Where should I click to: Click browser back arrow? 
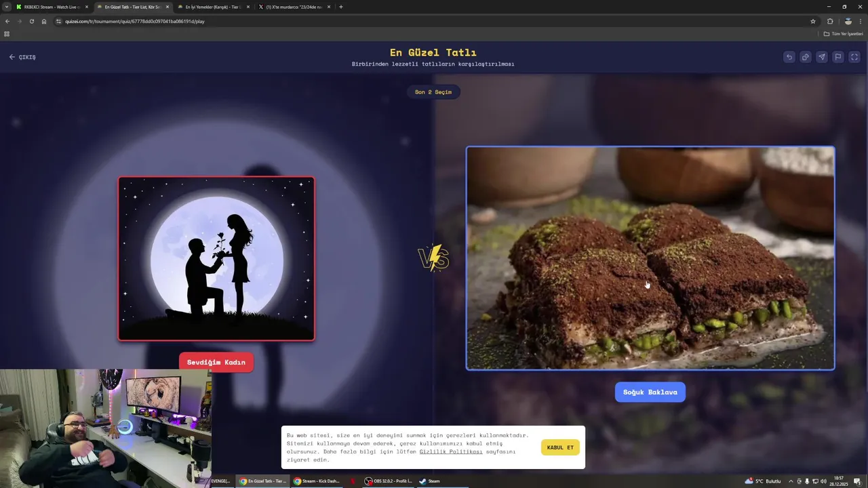pos(7,21)
